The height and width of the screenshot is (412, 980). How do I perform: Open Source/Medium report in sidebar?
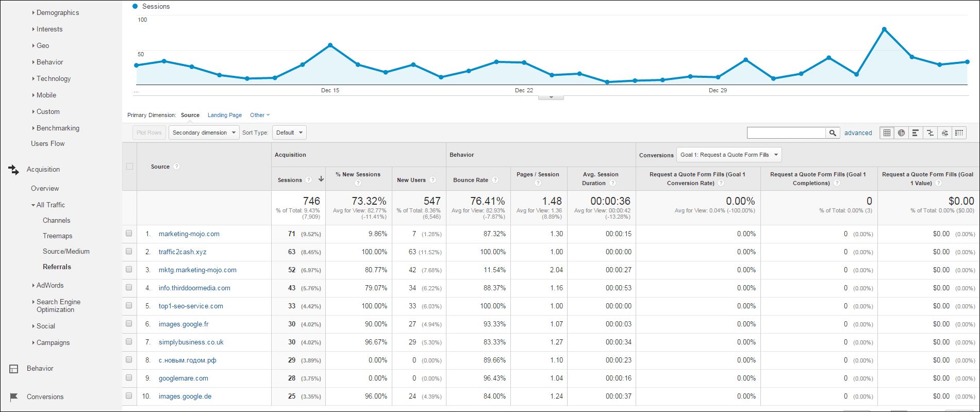pos(66,251)
